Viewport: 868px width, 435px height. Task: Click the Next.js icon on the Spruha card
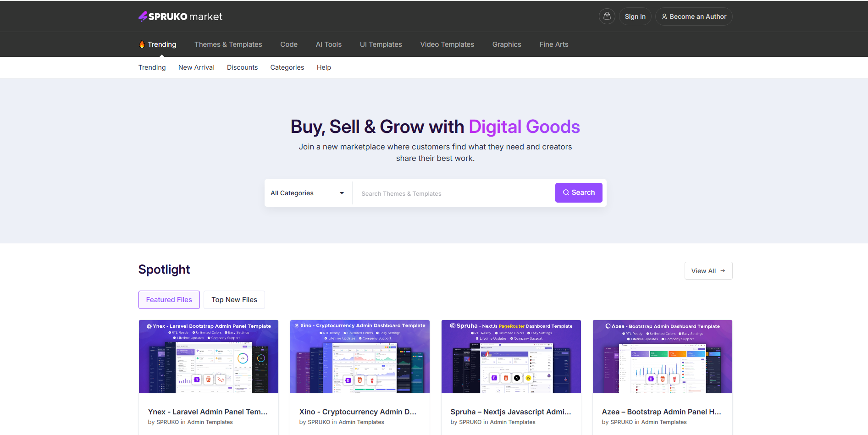pyautogui.click(x=517, y=378)
